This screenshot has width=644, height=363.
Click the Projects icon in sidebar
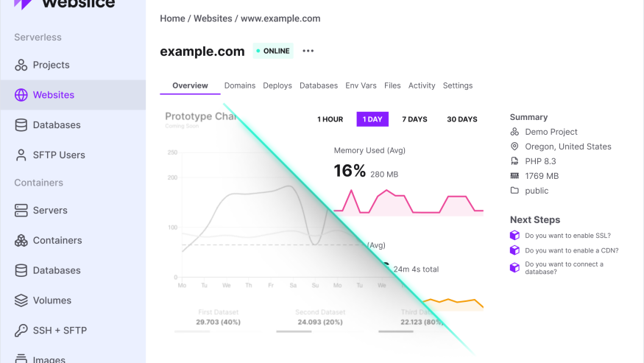pyautogui.click(x=21, y=65)
